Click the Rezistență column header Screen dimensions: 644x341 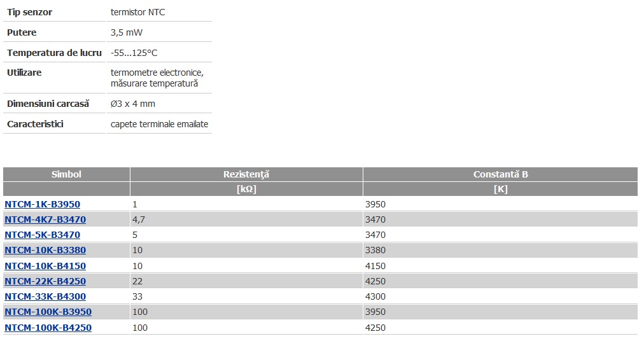[246, 174]
